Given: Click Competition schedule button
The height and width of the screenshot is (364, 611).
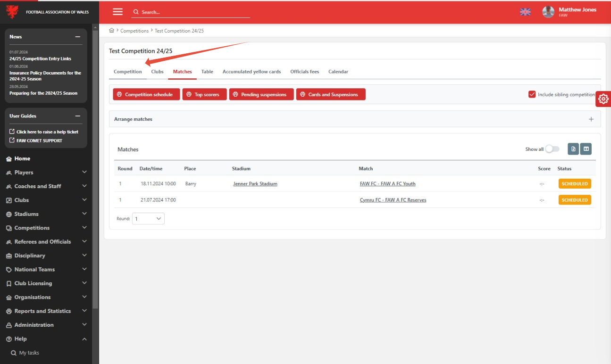Looking at the screenshot, I should coord(146,94).
